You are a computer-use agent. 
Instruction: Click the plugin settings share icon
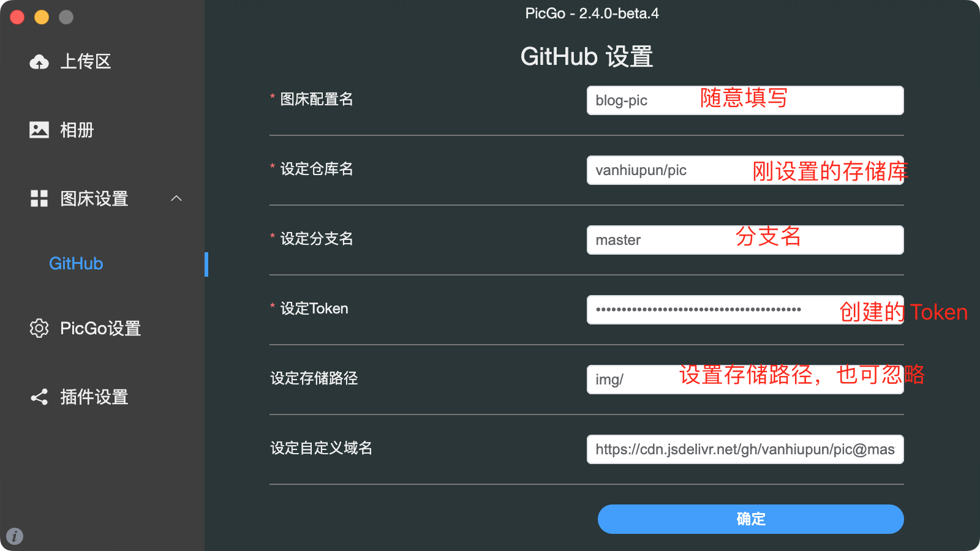(x=39, y=397)
